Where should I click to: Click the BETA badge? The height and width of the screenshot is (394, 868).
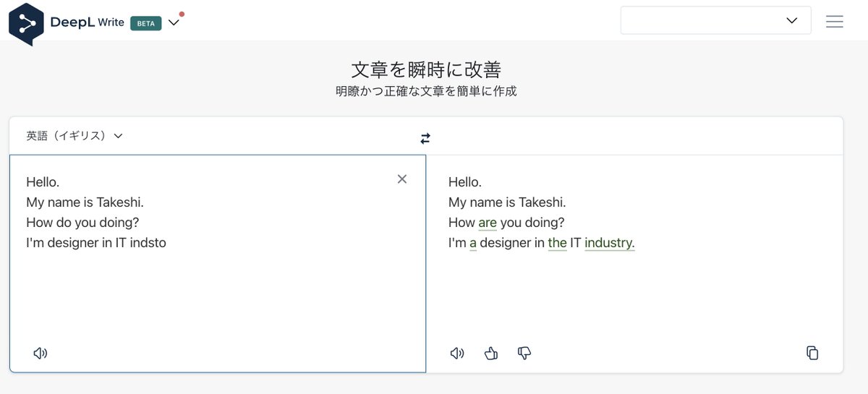145,22
